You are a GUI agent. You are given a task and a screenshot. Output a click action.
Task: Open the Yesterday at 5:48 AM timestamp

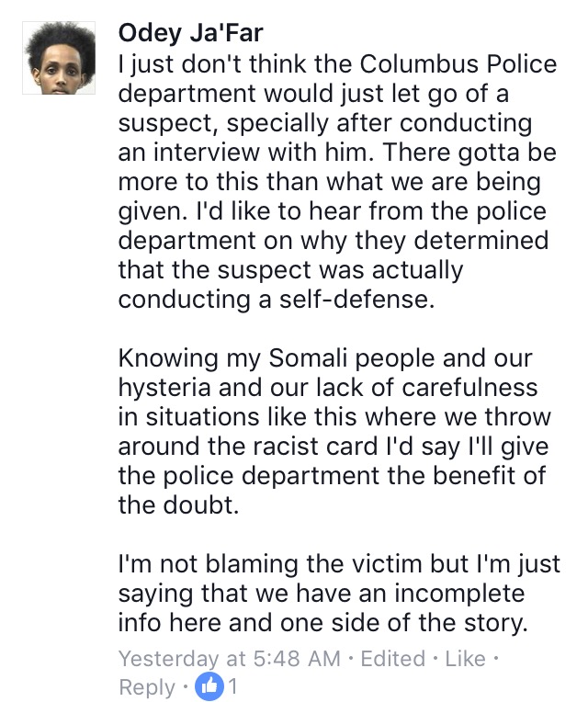pos(230,659)
